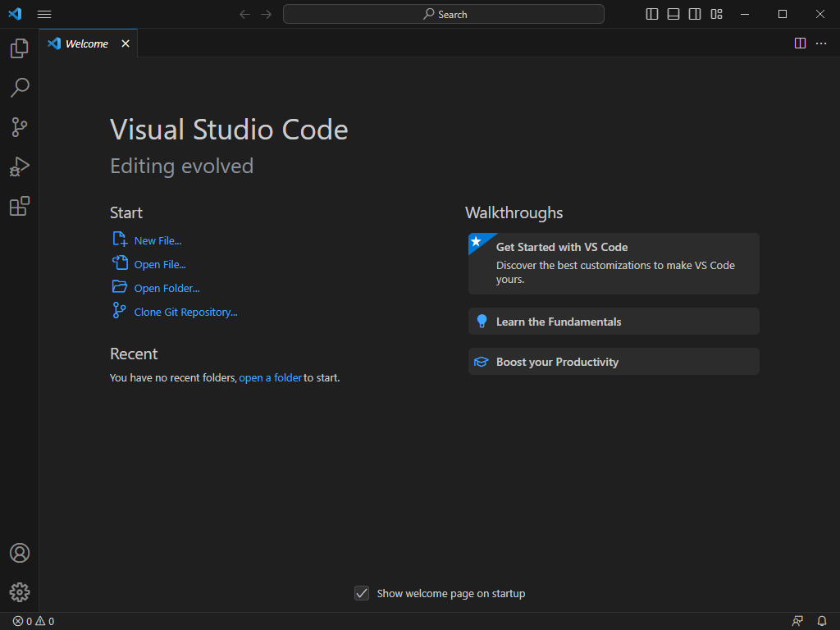Screen dimensions: 840x630
Task: Click the graduation cap Productivity icon
Action: (x=481, y=362)
